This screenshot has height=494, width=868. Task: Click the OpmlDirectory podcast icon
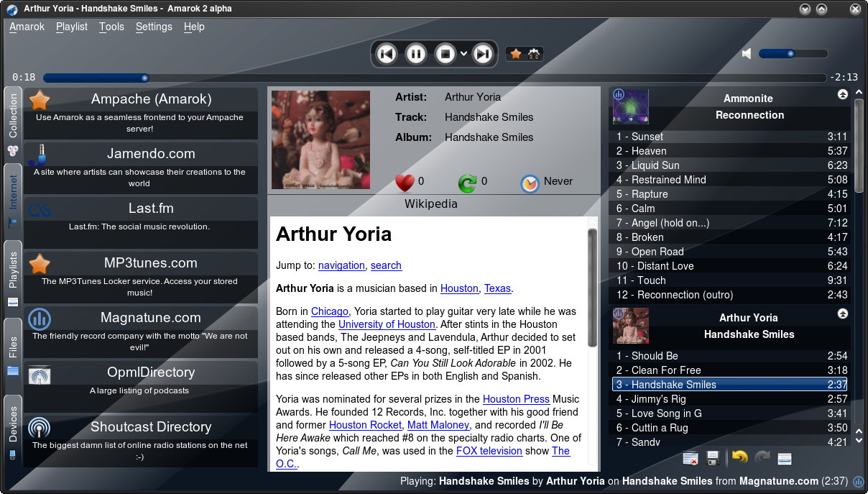point(40,375)
